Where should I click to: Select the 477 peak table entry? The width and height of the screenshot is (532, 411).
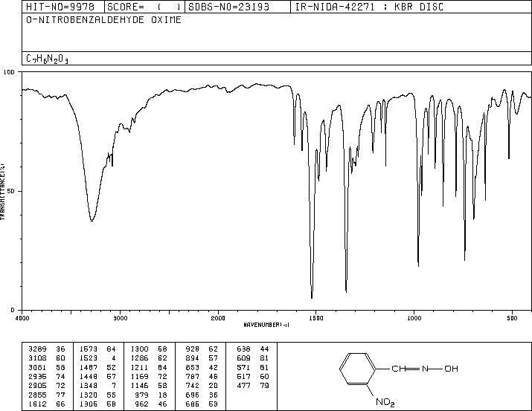click(253, 386)
